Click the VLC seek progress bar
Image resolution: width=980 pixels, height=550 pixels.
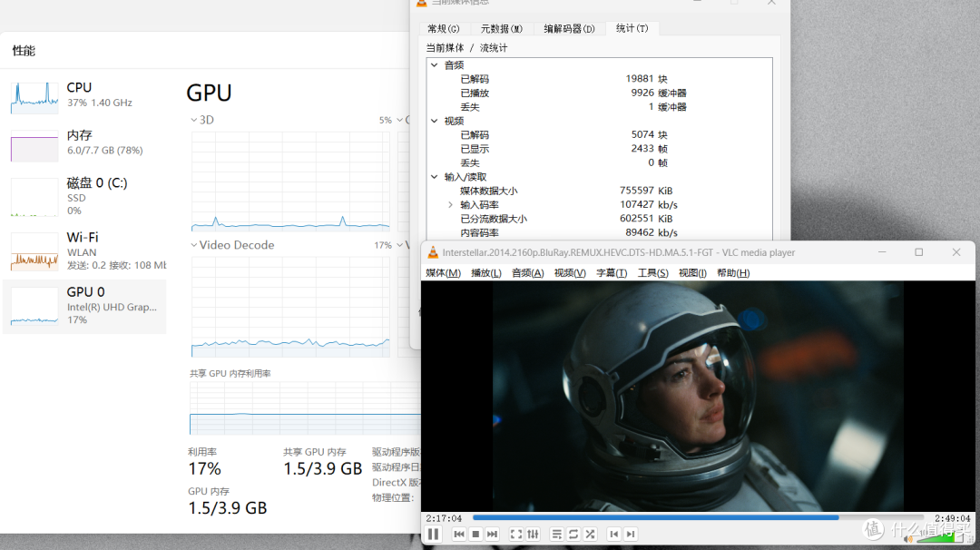[x=698, y=517]
